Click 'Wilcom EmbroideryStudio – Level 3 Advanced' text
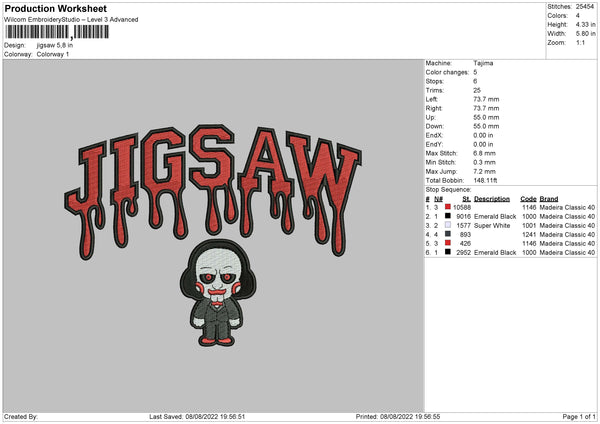This screenshot has width=600, height=424. 71,20
